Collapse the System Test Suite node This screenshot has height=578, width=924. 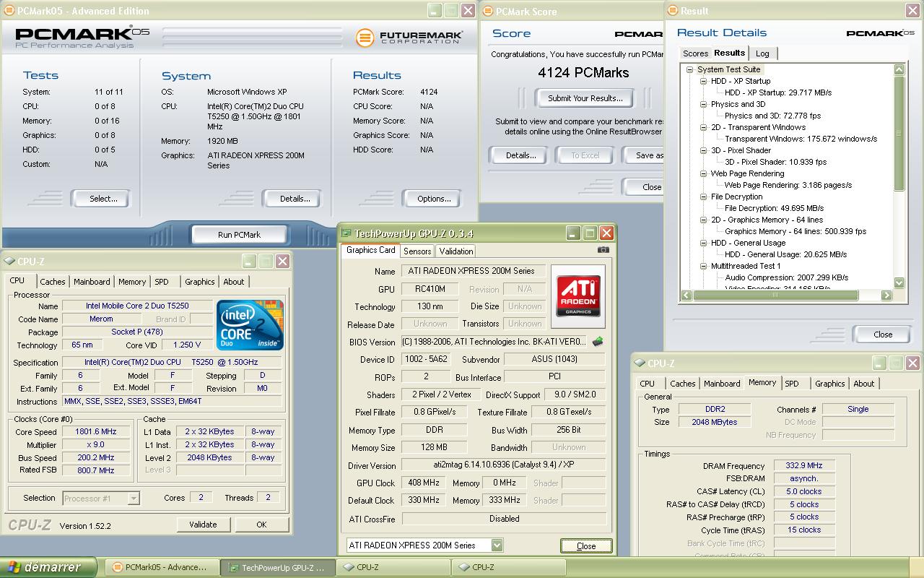(x=690, y=69)
